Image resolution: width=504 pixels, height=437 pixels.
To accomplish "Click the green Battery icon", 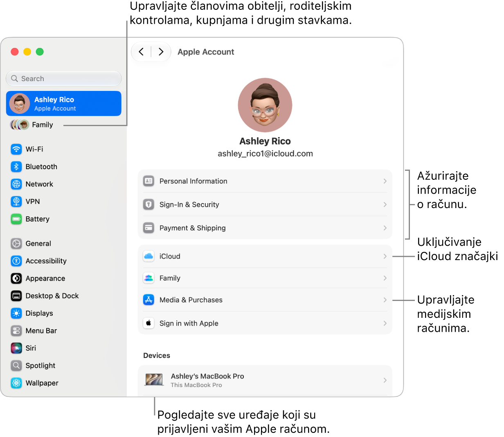I will coord(16,219).
